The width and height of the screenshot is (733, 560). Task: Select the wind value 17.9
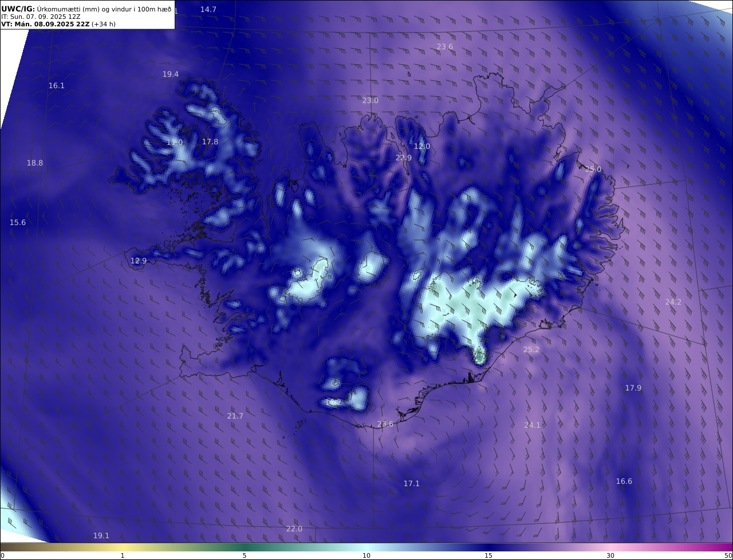click(x=633, y=388)
